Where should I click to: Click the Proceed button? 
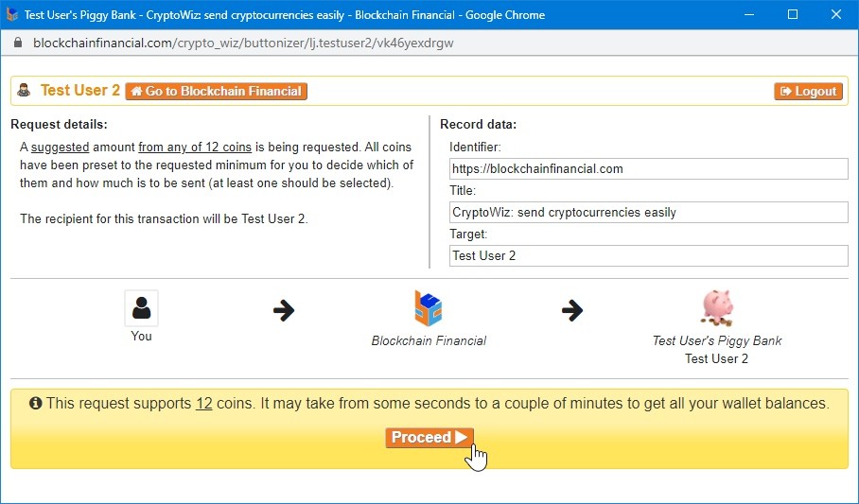coord(429,438)
